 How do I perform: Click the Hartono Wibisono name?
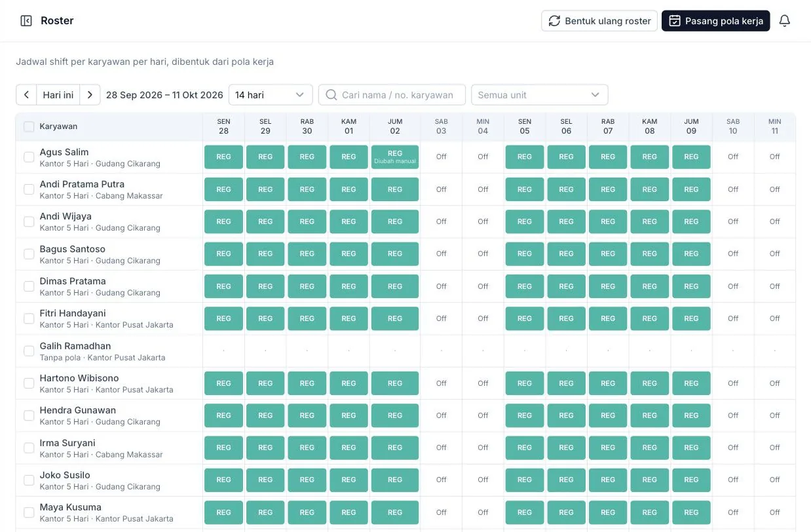pos(79,378)
